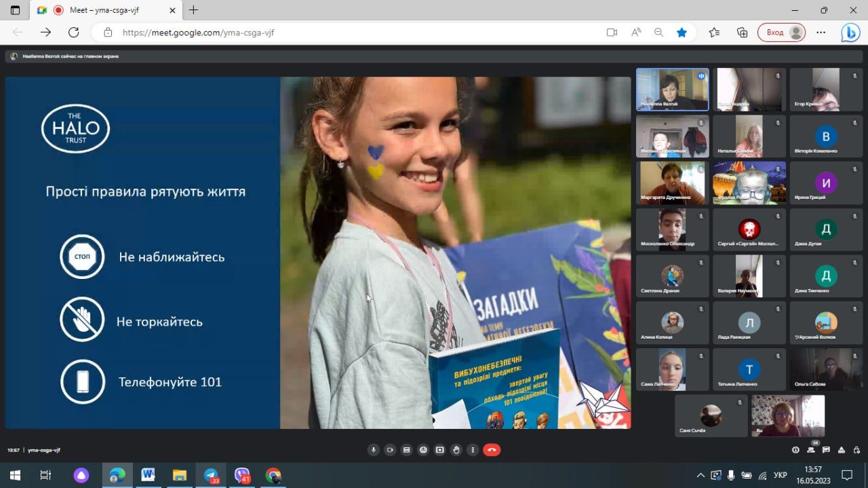Click Margarita Druchenina's video thumbnail
Viewport: 868px width, 488px height.
point(672,183)
